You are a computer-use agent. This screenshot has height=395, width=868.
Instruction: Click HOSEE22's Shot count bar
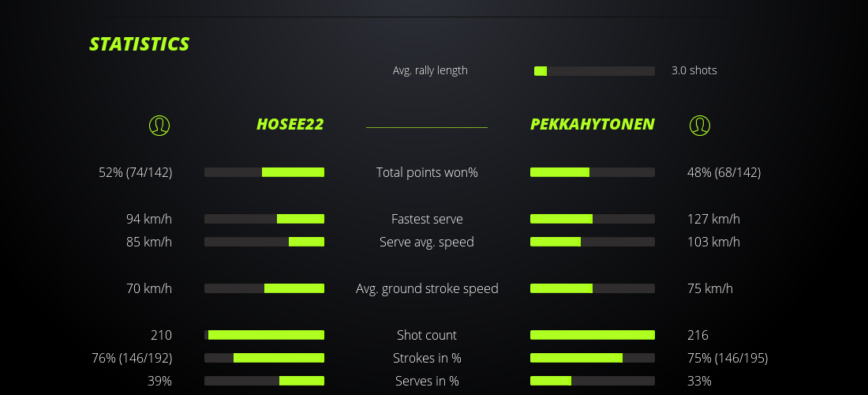pos(264,335)
